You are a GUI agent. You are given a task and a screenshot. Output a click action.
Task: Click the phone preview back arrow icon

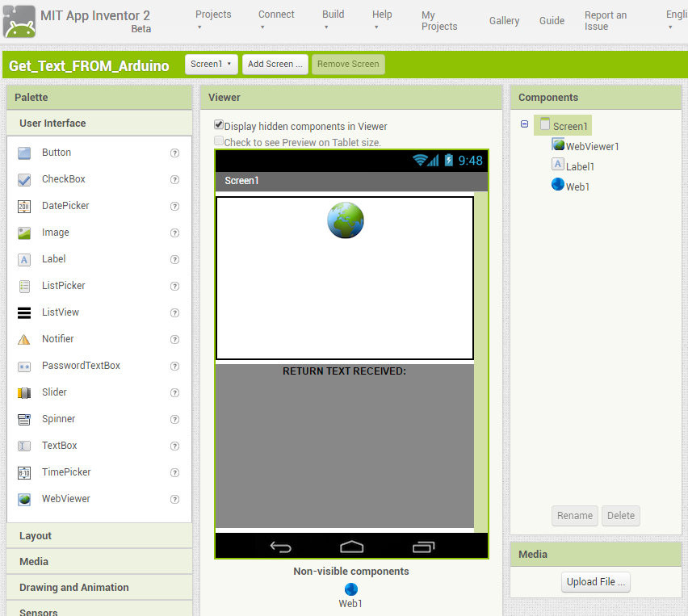pos(281,547)
